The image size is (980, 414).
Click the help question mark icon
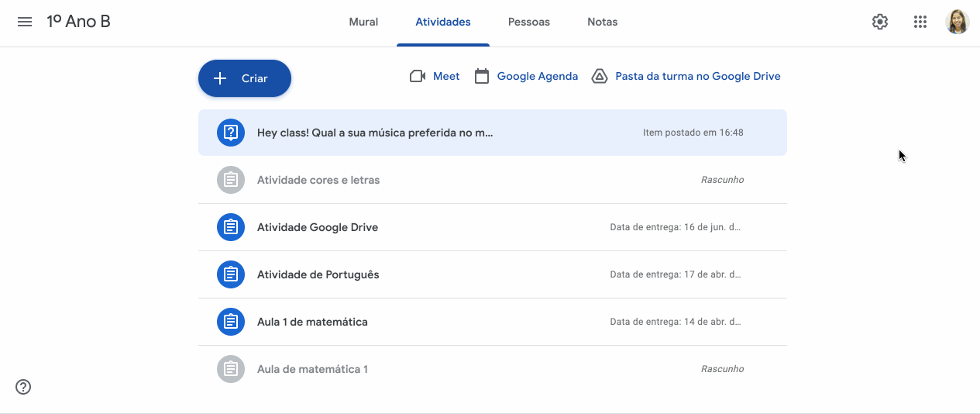click(23, 387)
